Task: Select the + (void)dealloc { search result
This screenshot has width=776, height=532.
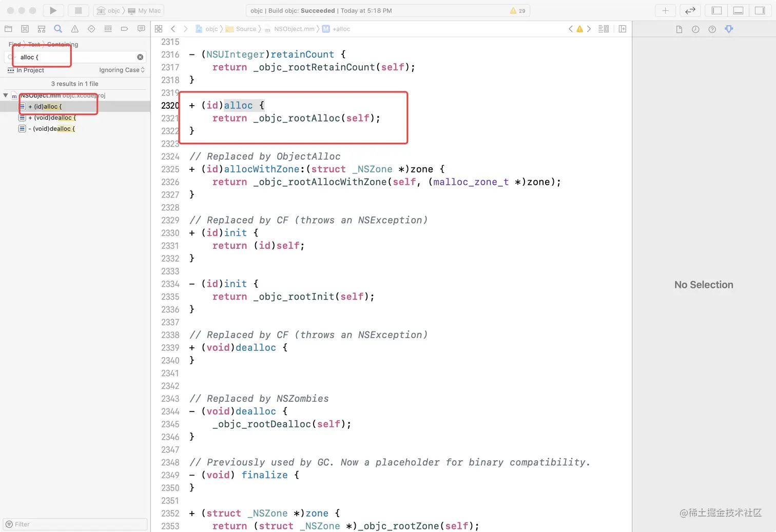Action: pyautogui.click(x=75, y=117)
